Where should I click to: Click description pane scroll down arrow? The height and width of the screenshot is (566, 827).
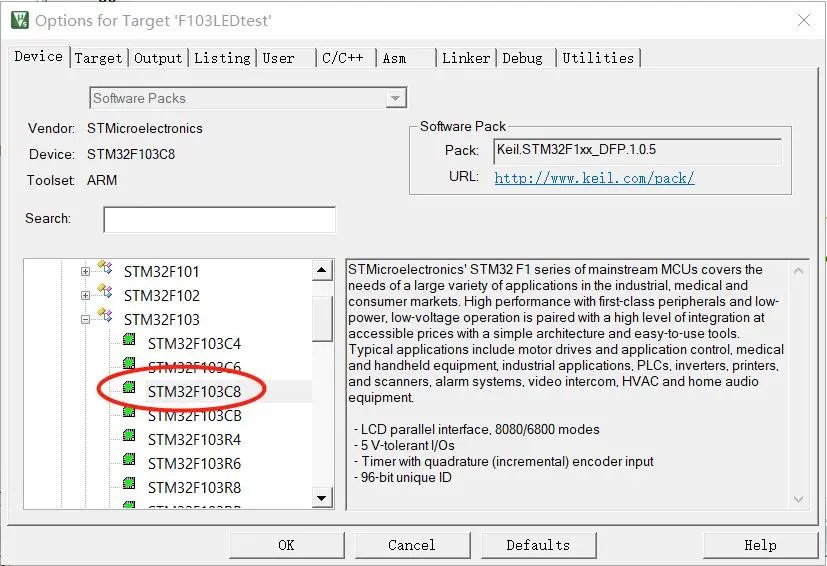(x=799, y=499)
